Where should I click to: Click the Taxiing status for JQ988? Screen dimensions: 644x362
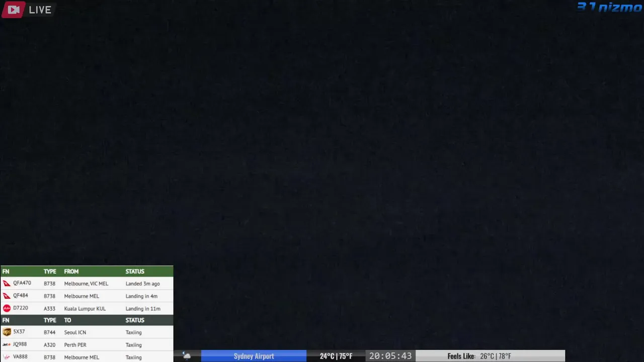(x=134, y=345)
